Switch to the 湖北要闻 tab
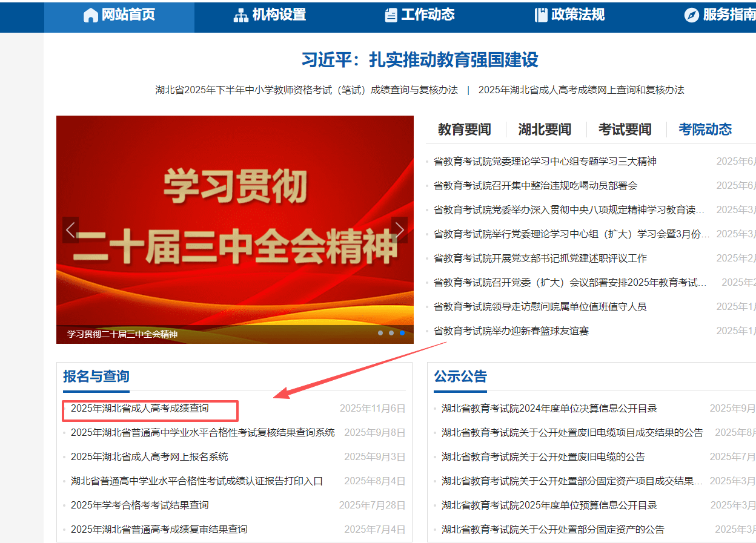This screenshot has width=756, height=543. point(545,130)
